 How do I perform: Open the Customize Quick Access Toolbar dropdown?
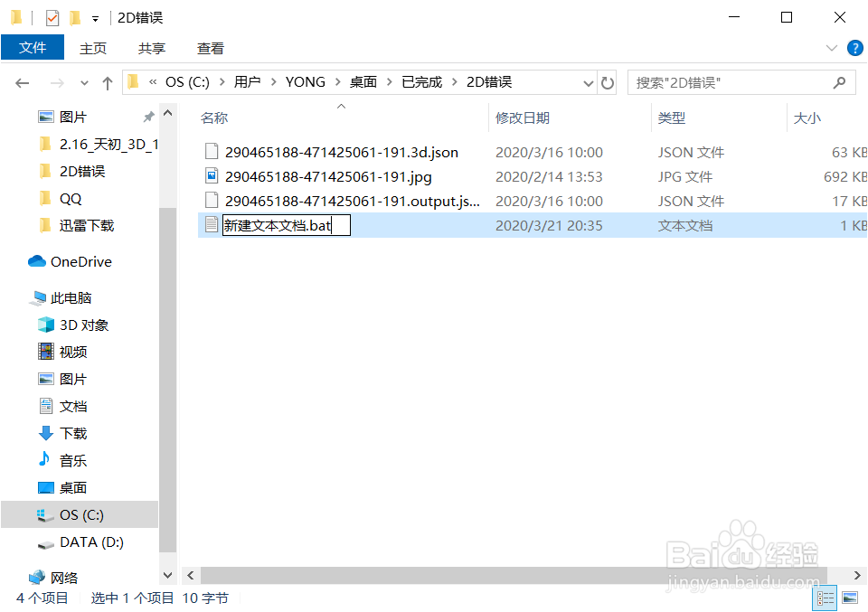95,19
